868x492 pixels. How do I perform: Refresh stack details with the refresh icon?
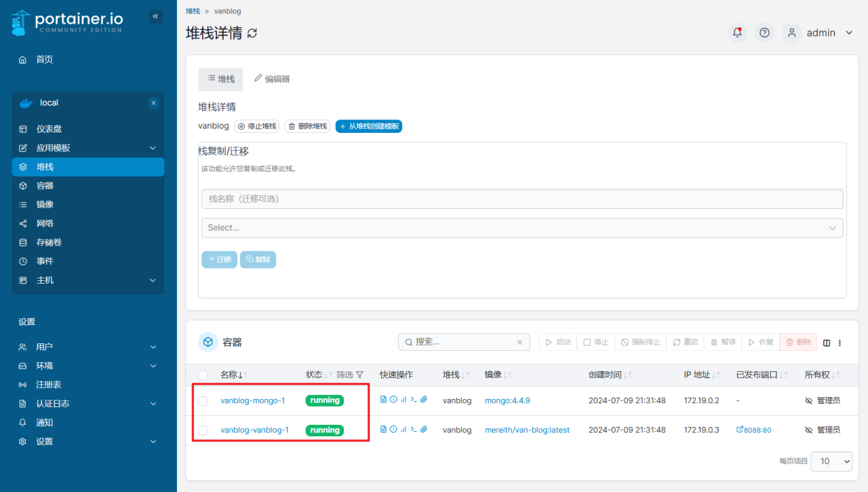point(252,33)
